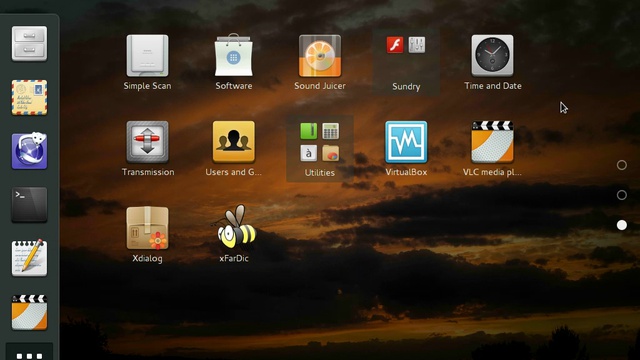Open the text editor notepad in dock
640x360 pixels.
tap(29, 258)
